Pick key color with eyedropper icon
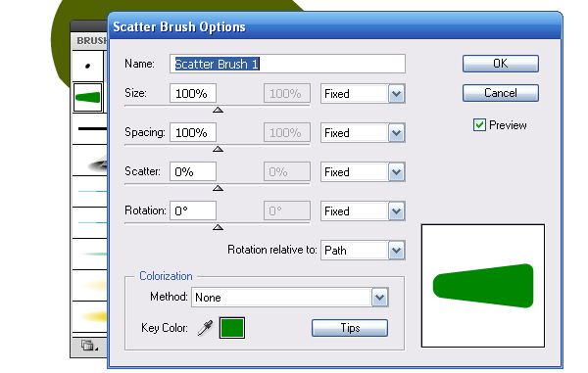This screenshot has height=373, width=588. [x=205, y=328]
